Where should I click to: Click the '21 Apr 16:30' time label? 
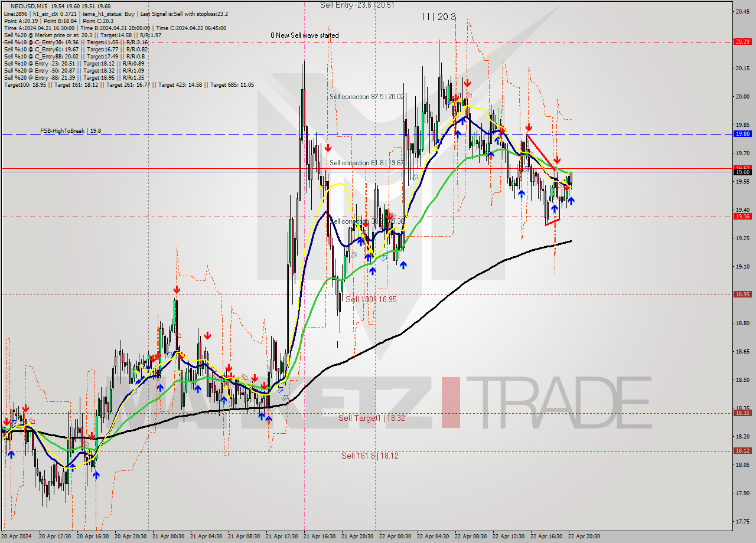(319, 537)
